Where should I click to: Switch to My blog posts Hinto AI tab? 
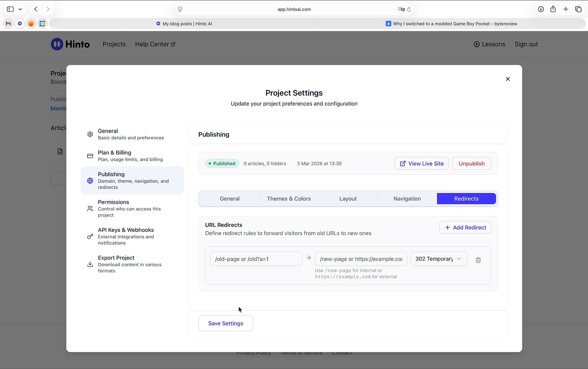[x=184, y=24]
